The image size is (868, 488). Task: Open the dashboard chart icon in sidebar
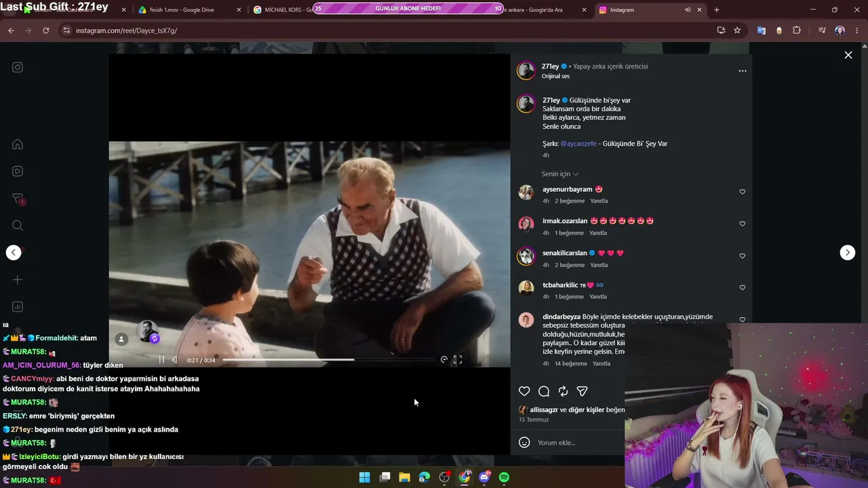click(x=18, y=307)
